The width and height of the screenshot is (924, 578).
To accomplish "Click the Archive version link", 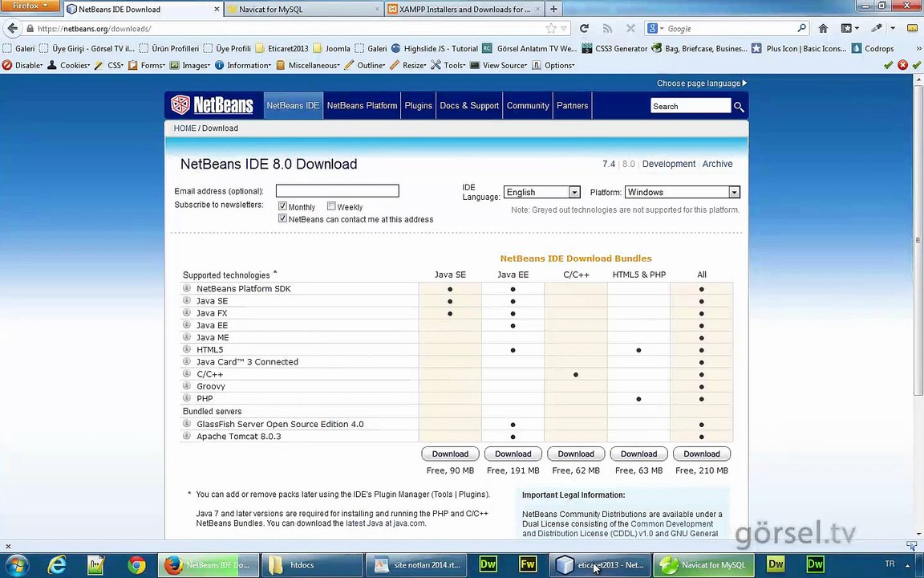I will click(x=717, y=164).
